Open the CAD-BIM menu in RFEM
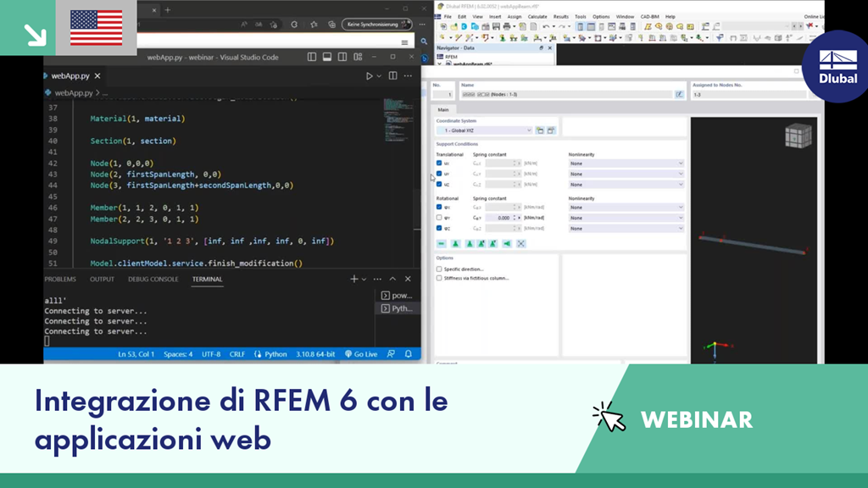The image size is (868, 488). click(x=649, y=17)
